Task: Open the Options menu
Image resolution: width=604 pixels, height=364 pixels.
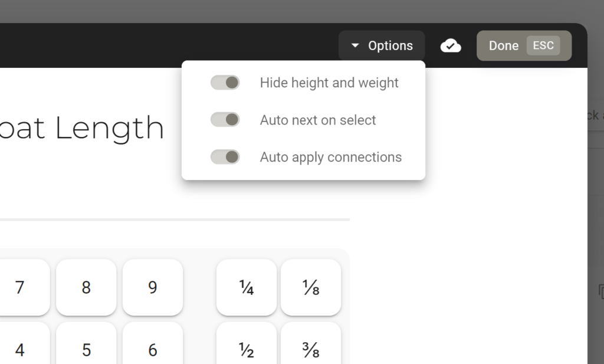Action: coord(382,45)
